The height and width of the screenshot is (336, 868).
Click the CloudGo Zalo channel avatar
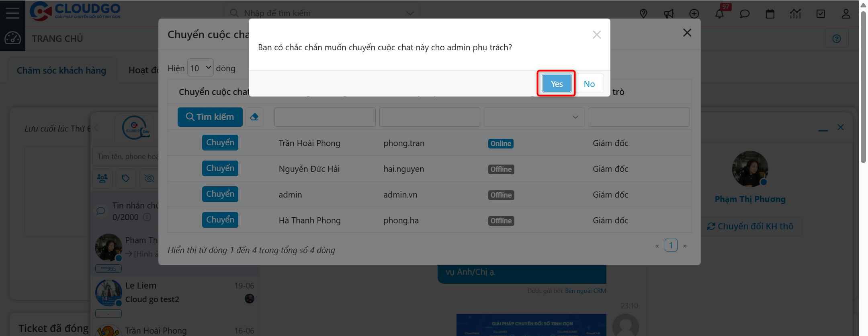click(135, 128)
